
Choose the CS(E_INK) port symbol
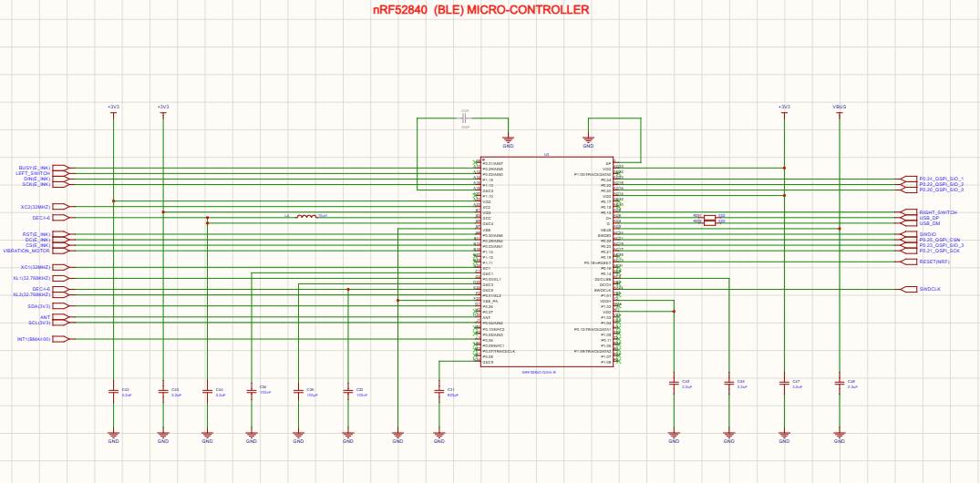61,245
